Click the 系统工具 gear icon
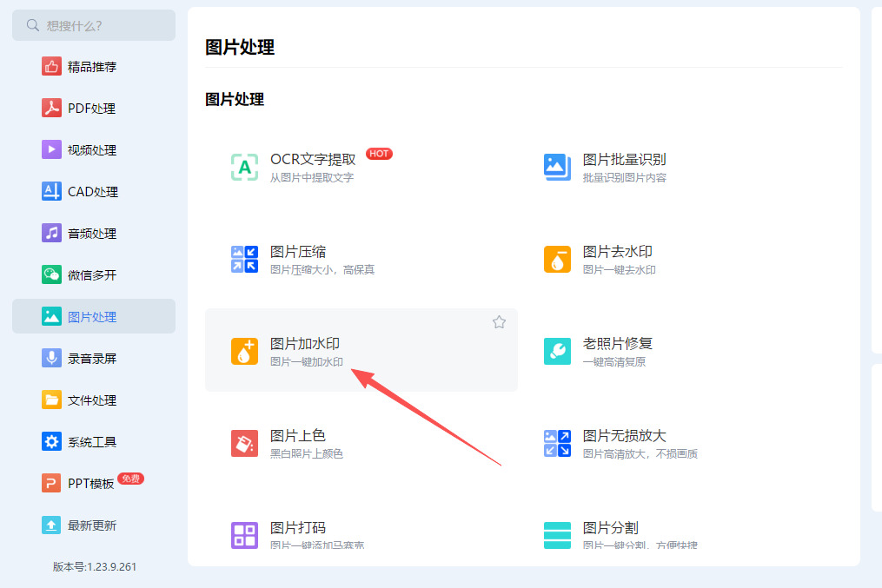Image resolution: width=882 pixels, height=588 pixels. [x=51, y=442]
